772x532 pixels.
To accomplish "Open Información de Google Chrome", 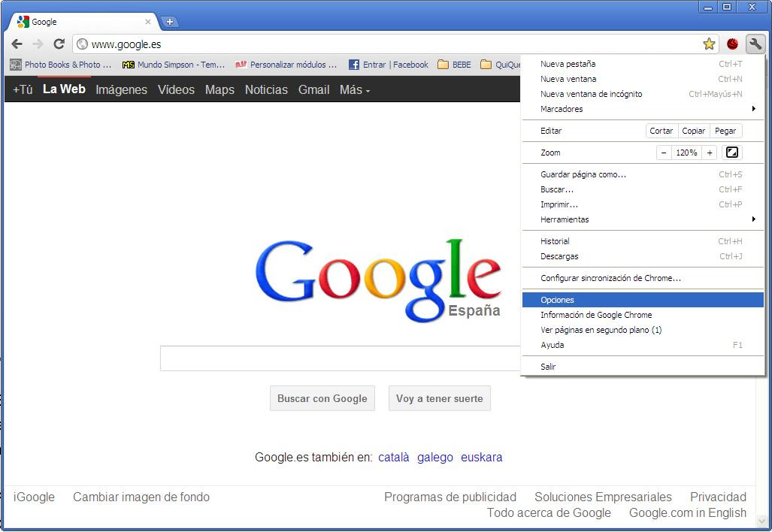I will (x=643, y=315).
